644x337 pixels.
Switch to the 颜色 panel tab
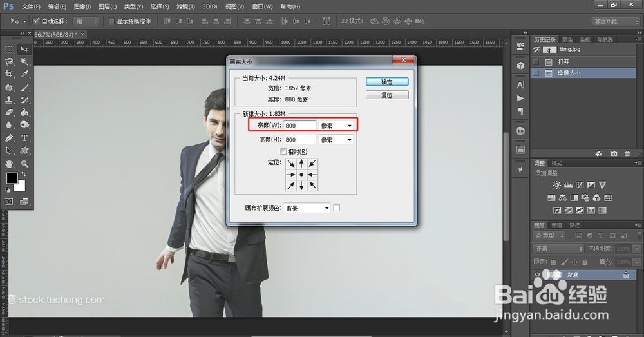tap(567, 39)
